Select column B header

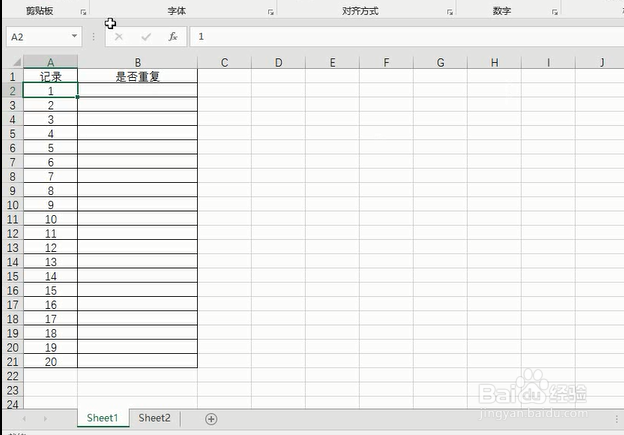pos(138,62)
